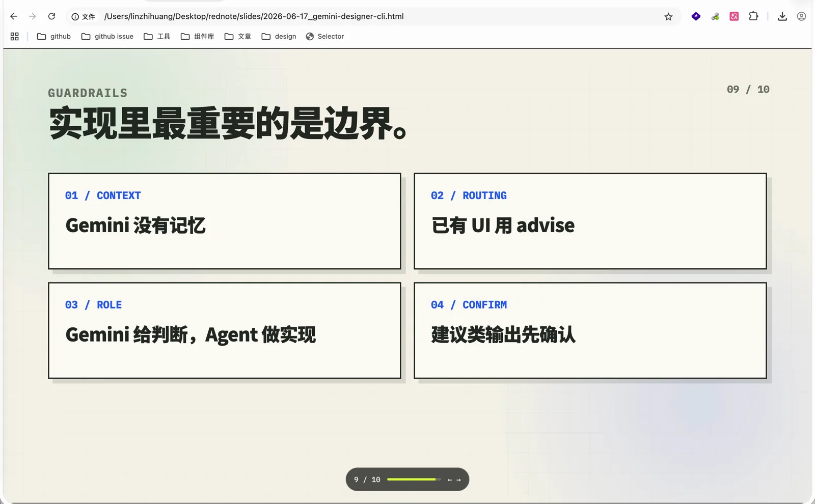Advance to next slide with right arrow
This screenshot has width=815, height=504.
click(x=458, y=480)
